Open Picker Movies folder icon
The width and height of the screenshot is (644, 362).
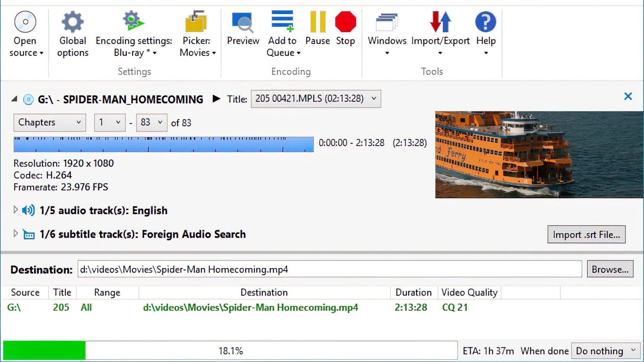click(196, 22)
